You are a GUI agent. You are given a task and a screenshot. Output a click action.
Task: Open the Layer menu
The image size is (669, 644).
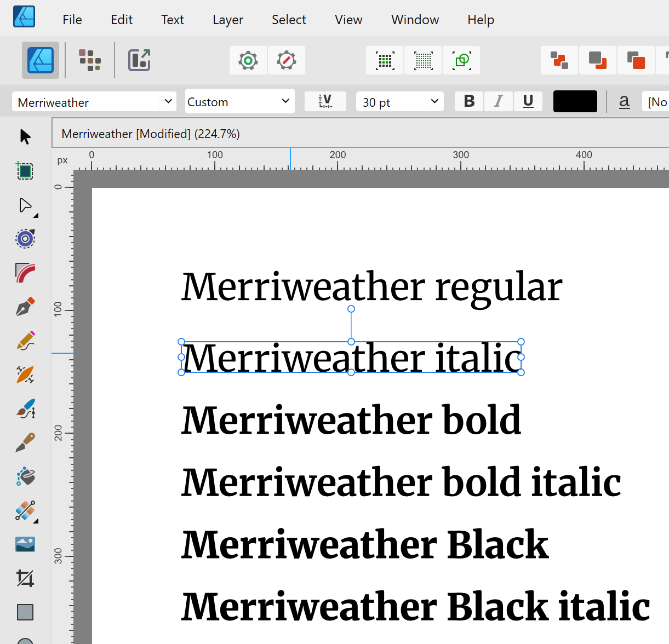[x=227, y=20]
